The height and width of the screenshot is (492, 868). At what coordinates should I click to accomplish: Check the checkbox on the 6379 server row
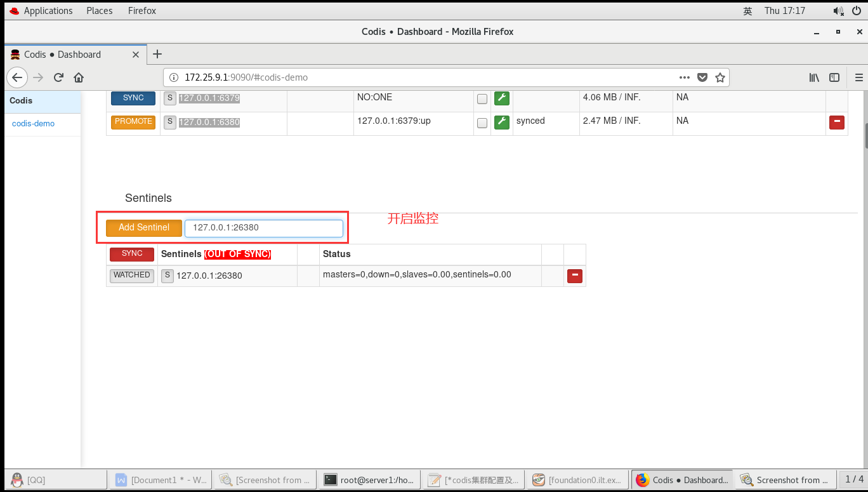coord(482,98)
